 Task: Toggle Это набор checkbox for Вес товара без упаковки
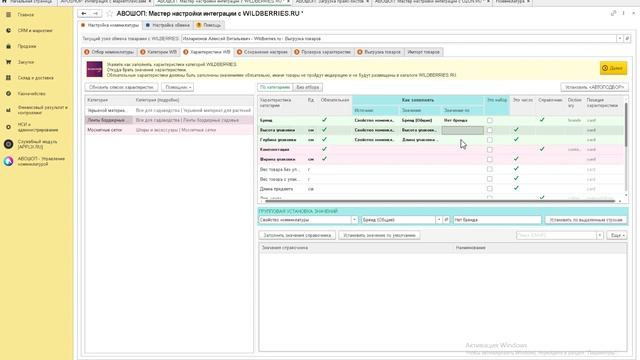490,169
